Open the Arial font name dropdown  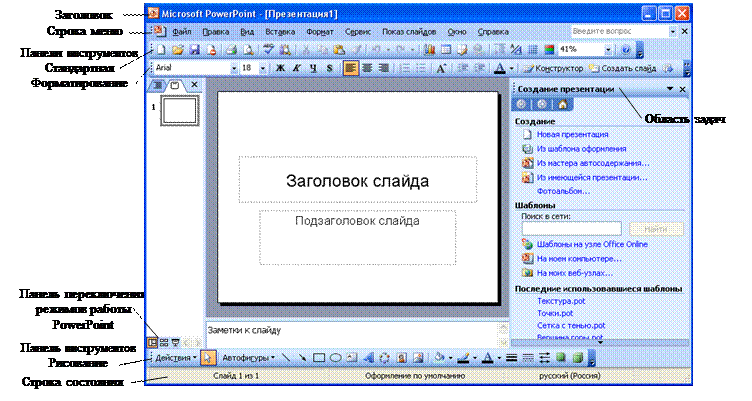234,69
